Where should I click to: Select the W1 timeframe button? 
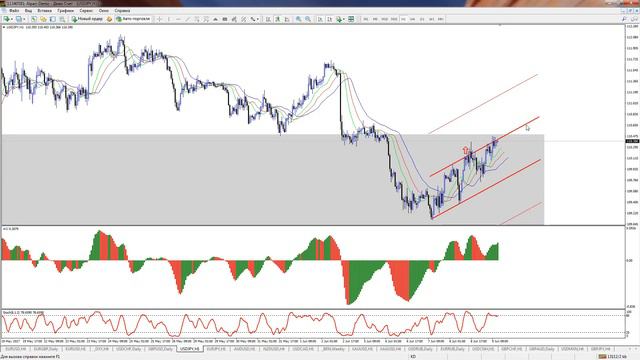point(431,19)
